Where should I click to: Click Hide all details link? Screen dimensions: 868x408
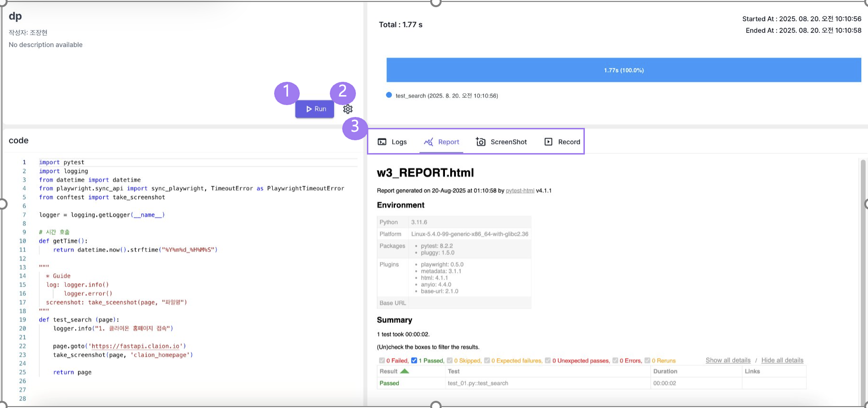pyautogui.click(x=782, y=360)
